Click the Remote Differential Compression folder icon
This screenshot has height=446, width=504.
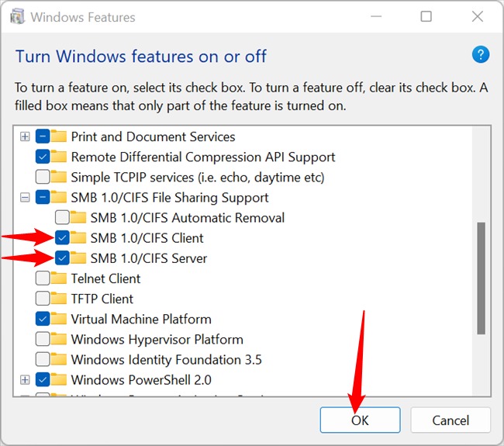pyautogui.click(x=59, y=157)
